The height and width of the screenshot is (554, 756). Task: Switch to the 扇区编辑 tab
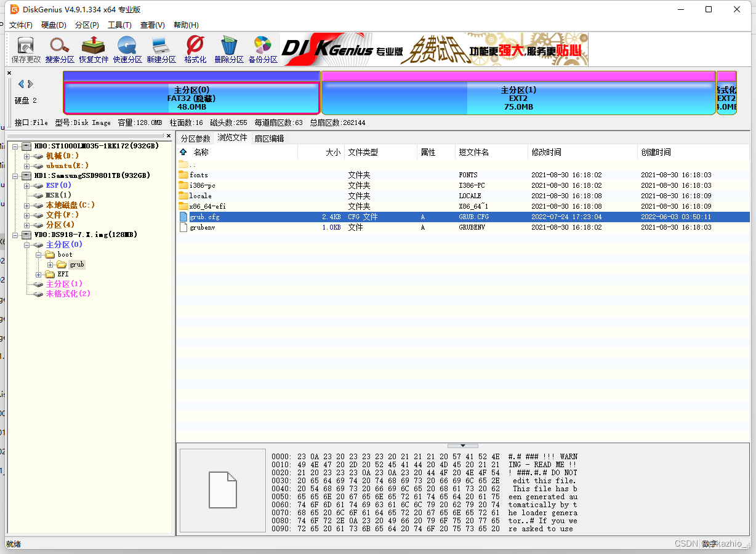(269, 138)
